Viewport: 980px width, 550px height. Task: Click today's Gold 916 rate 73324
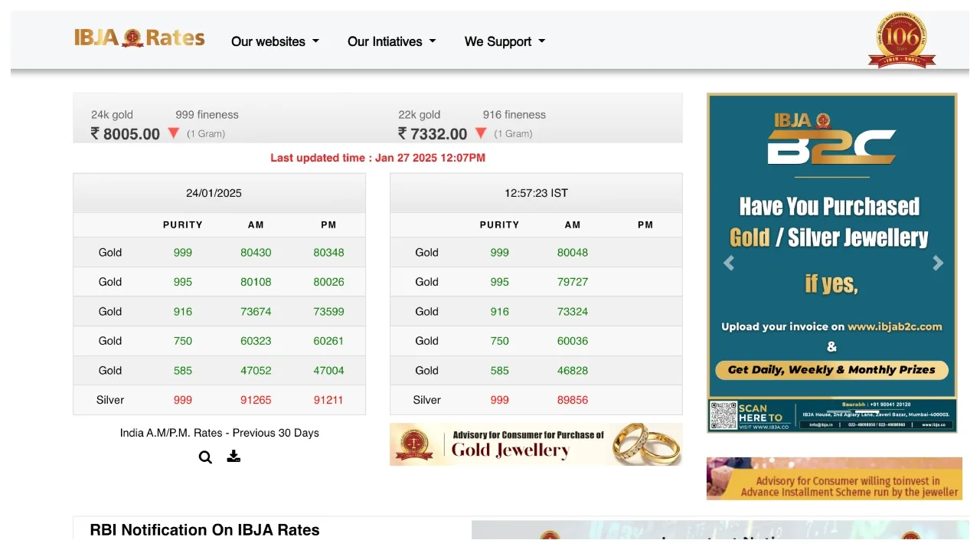(573, 312)
